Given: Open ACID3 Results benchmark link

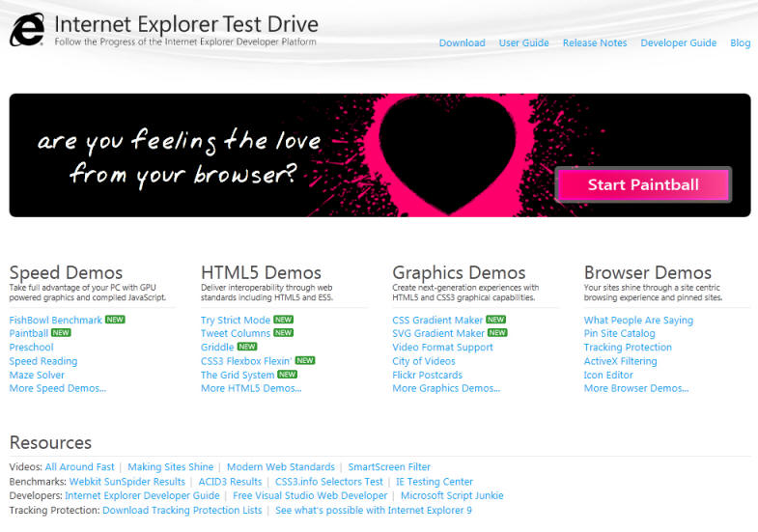Looking at the screenshot, I should pos(230,481).
